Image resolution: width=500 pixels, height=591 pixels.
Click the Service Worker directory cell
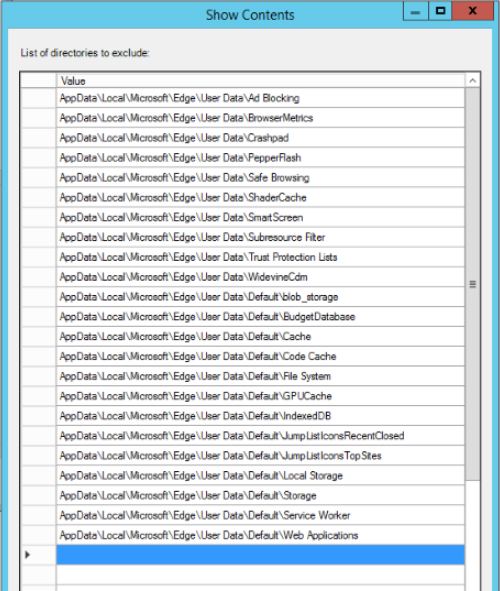pyautogui.click(x=260, y=515)
